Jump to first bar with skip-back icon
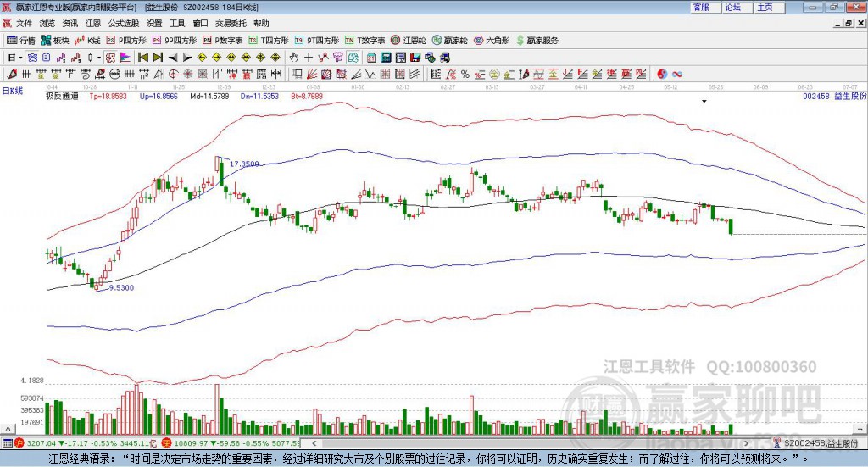 (x=142, y=58)
